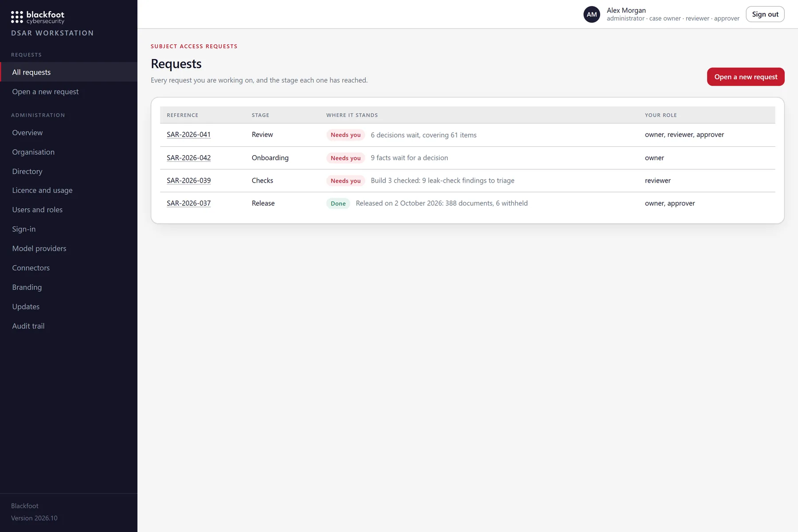The image size is (798, 532).
Task: Open request SAR-2026-041
Action: pos(188,135)
